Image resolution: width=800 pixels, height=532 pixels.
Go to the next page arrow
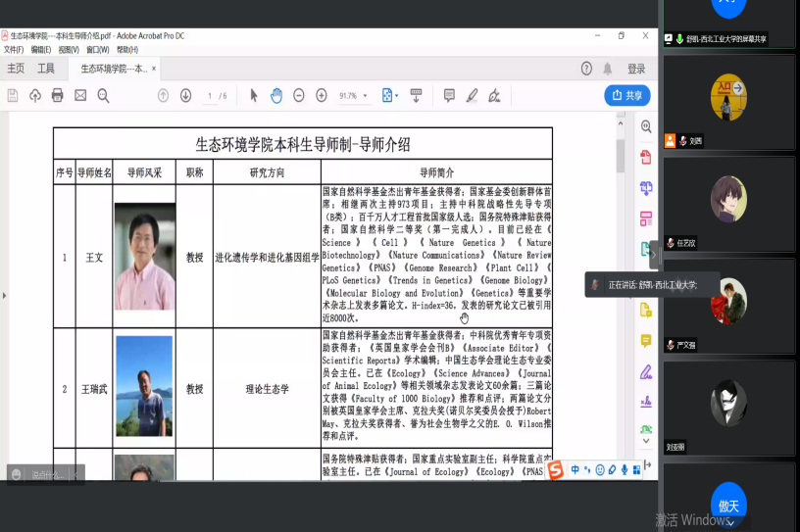185,95
